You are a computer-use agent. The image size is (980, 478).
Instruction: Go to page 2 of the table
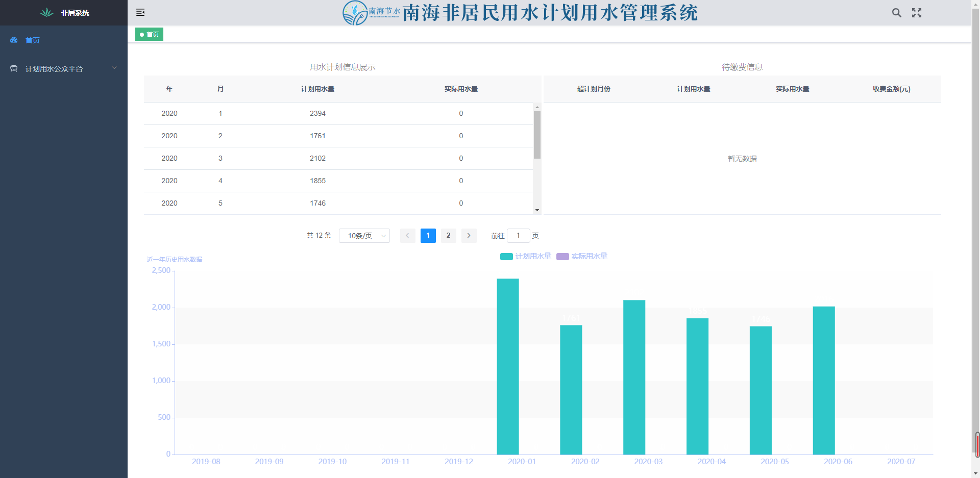point(448,235)
